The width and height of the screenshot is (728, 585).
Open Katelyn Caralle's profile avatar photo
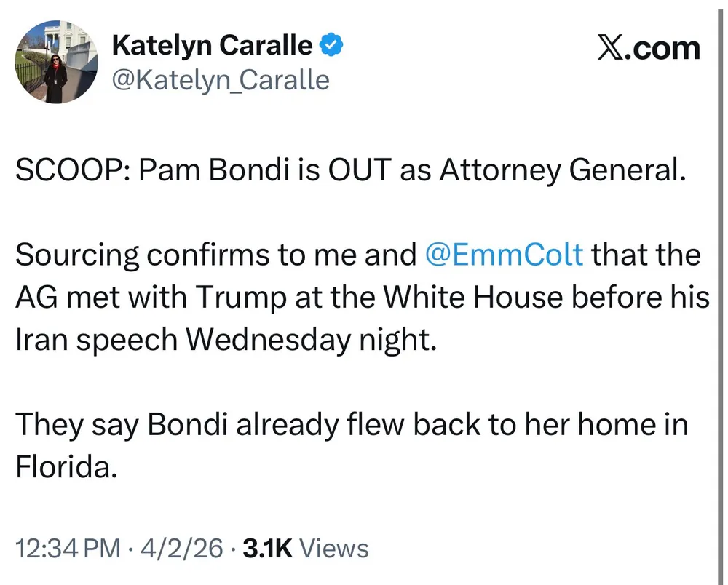(56, 63)
